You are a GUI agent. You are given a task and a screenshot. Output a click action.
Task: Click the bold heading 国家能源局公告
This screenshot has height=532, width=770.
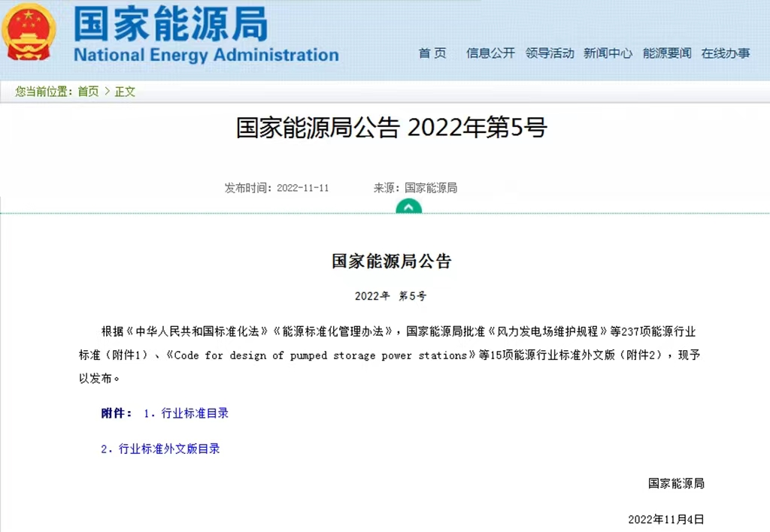pos(391,261)
